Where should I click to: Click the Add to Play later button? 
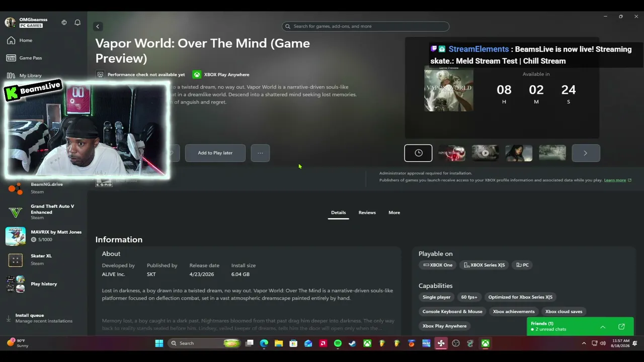[215, 153]
